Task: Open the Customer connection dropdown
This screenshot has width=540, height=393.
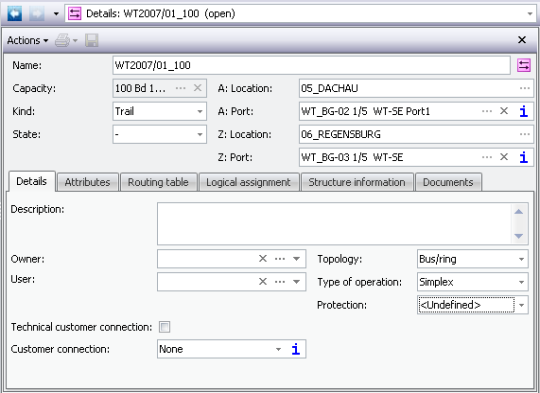Action: (x=278, y=349)
